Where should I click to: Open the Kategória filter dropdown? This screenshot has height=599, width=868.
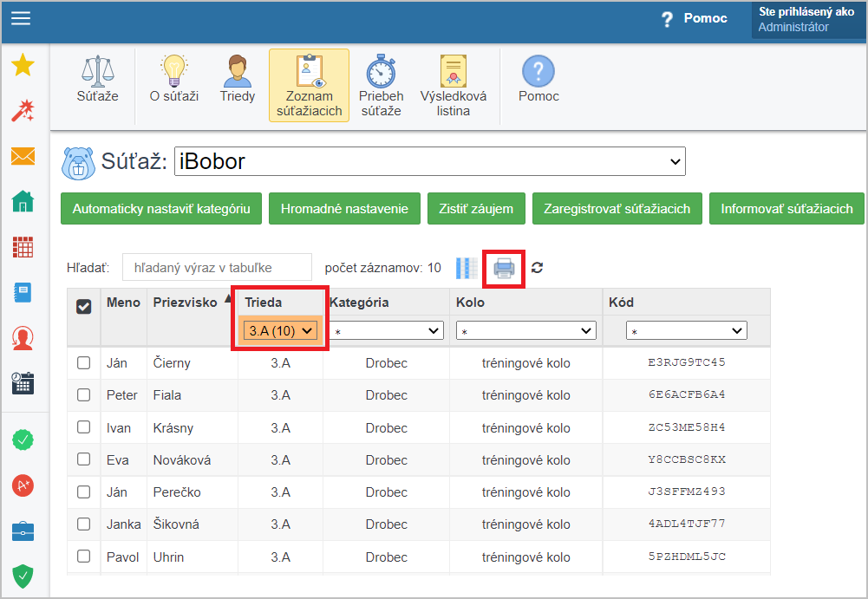click(387, 331)
